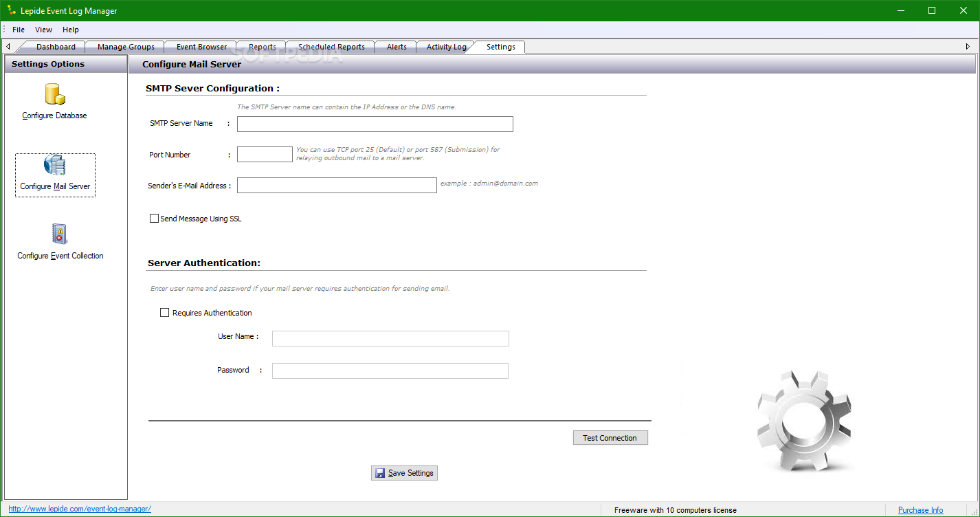Switch to the Reports tab
This screenshot has width=980, height=517.
pos(262,47)
